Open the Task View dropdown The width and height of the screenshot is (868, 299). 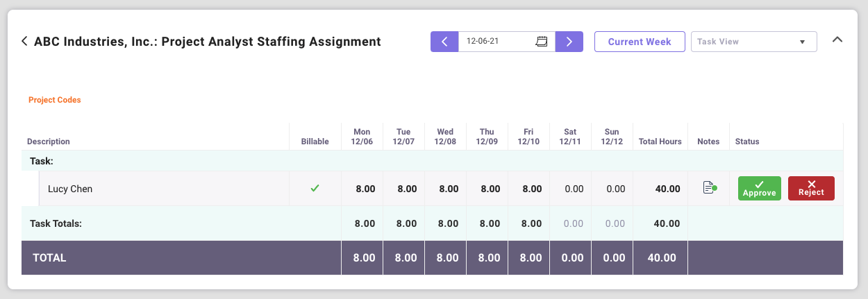tap(753, 42)
